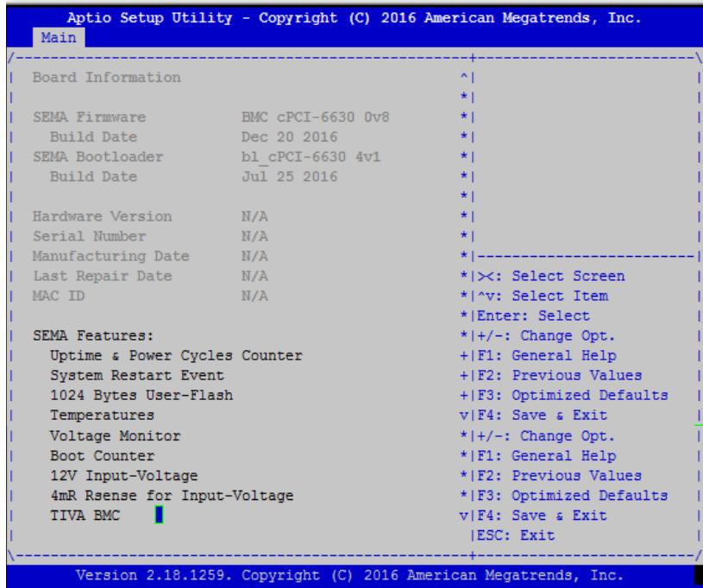Select 4mR Rsense for Input-Voltage

(x=172, y=496)
